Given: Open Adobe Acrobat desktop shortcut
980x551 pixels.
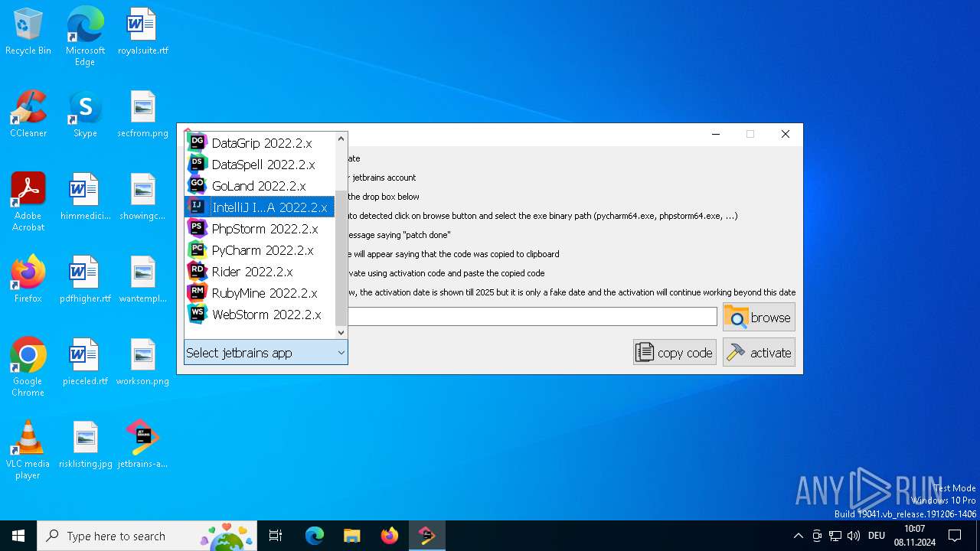Looking at the screenshot, I should click(x=28, y=202).
